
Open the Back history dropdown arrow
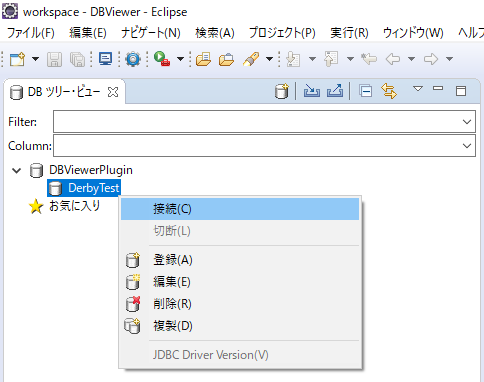[412, 59]
